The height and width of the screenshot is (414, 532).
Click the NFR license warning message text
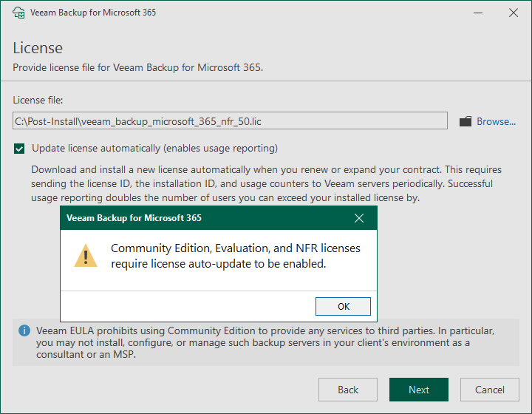pos(235,256)
